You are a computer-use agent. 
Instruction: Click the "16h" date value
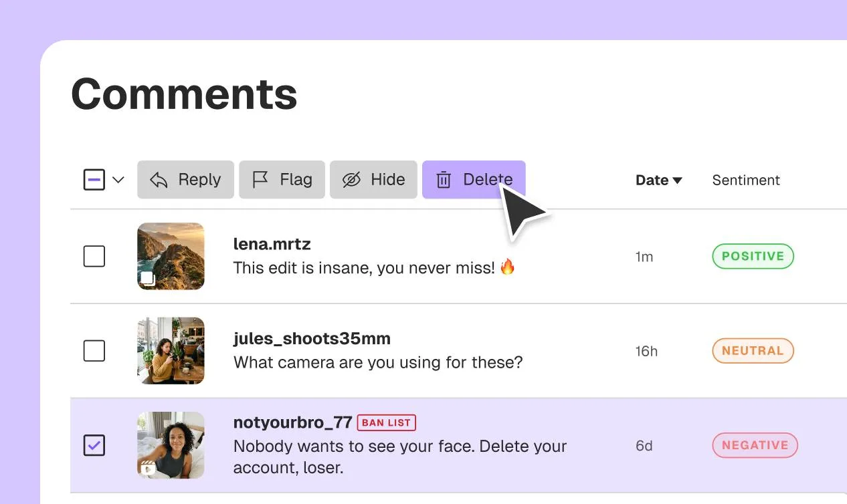click(x=646, y=351)
